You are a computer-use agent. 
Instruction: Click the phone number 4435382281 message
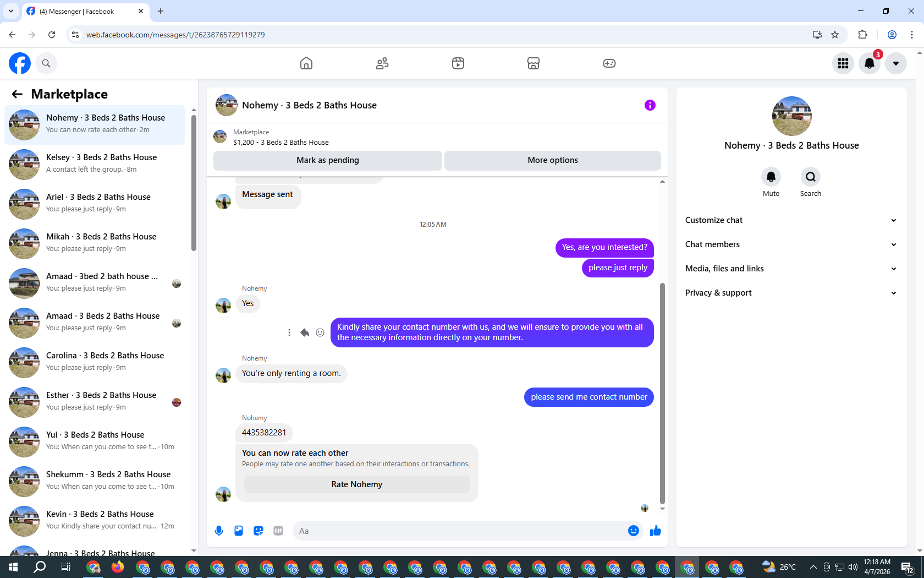[x=264, y=433]
